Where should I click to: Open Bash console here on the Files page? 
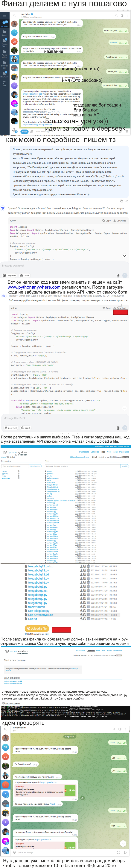[80, 457]
